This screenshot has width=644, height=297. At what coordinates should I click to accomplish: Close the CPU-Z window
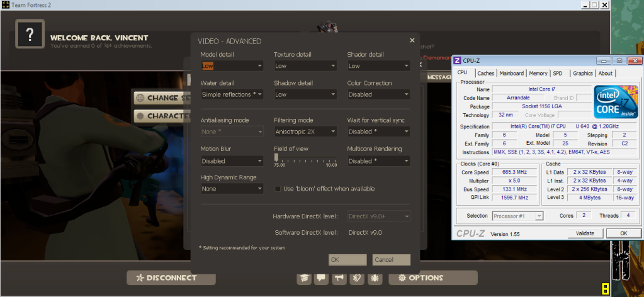(x=635, y=61)
